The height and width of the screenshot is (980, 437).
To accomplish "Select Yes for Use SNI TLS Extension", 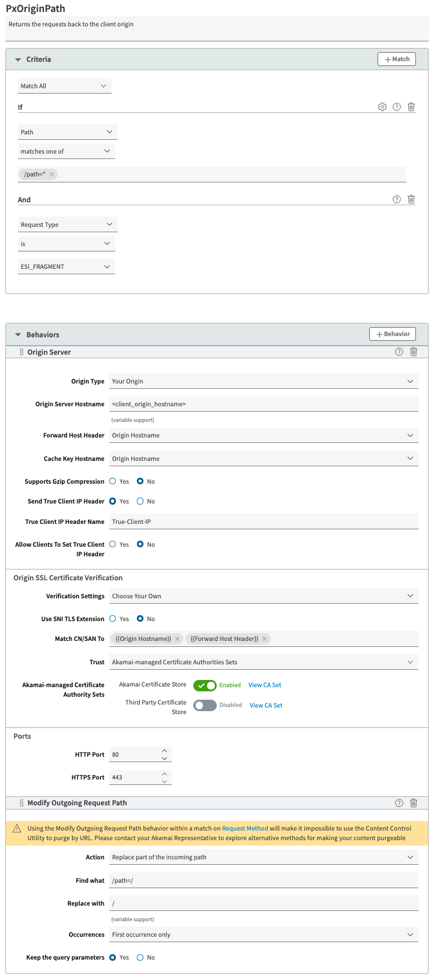I will tap(113, 619).
